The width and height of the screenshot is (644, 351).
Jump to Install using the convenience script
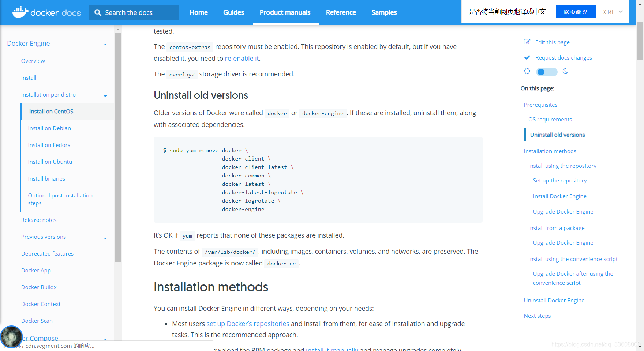tap(573, 259)
